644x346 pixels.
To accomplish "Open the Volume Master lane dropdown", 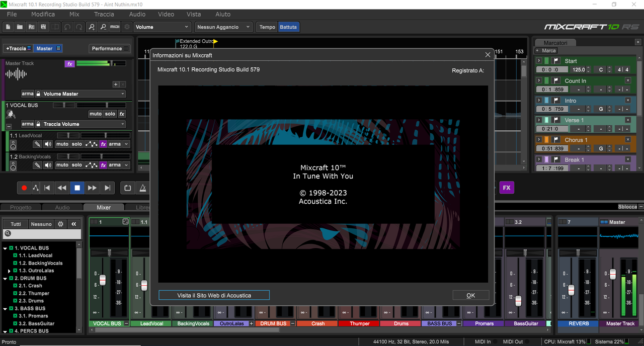I will [x=84, y=94].
